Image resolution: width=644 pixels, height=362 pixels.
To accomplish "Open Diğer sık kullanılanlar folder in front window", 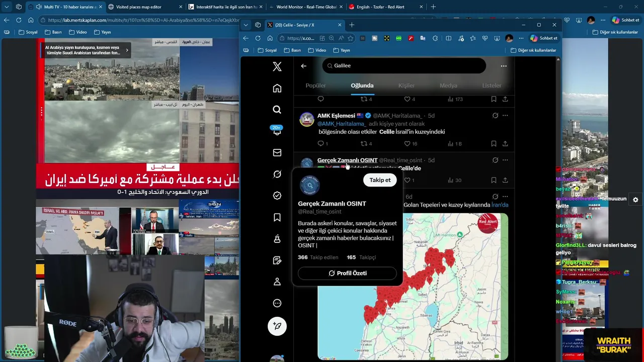I will point(533,50).
